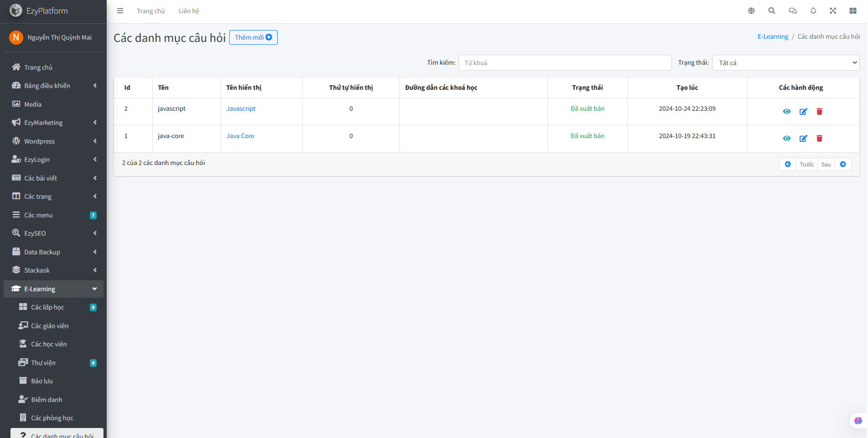Edit the java-core category
Image resolution: width=868 pixels, height=438 pixels.
(803, 139)
